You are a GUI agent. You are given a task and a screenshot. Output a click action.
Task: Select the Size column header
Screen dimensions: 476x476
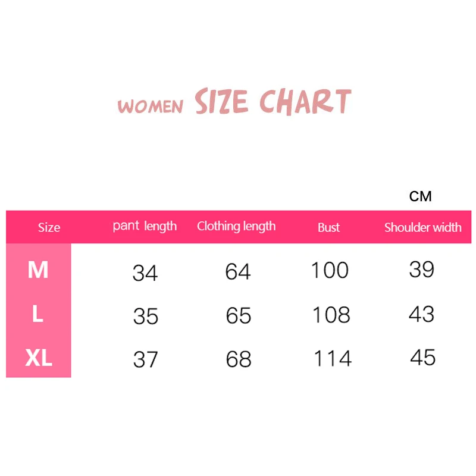click(49, 227)
